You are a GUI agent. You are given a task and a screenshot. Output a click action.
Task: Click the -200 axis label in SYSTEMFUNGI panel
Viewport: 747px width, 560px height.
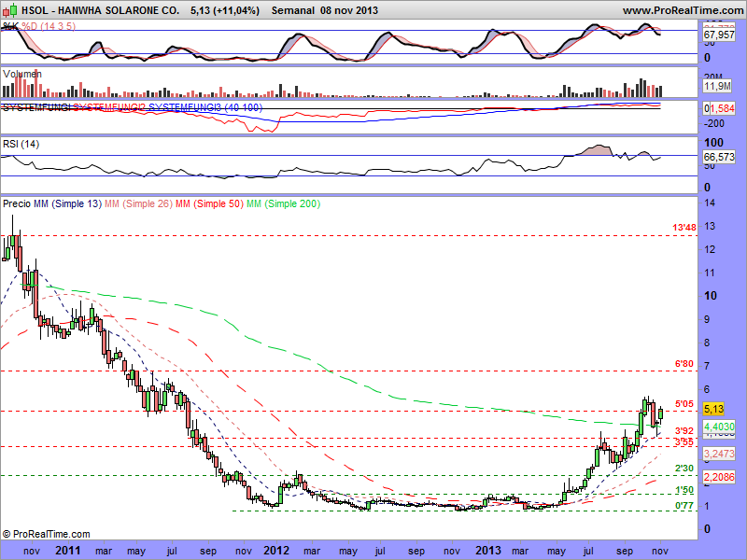tap(714, 123)
